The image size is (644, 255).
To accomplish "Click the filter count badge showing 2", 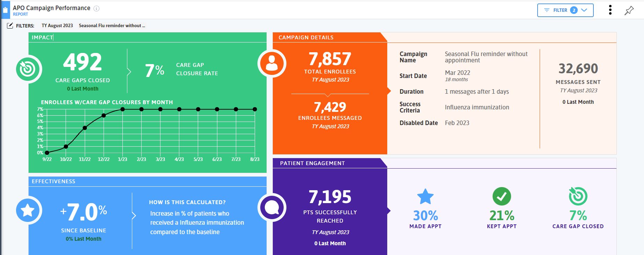I will pyautogui.click(x=574, y=10).
